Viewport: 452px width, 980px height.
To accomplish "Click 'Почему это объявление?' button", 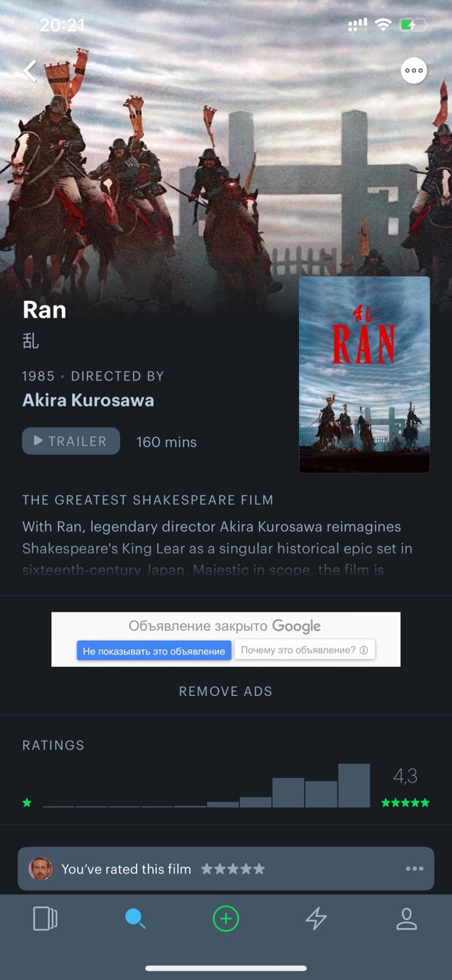I will click(x=304, y=650).
